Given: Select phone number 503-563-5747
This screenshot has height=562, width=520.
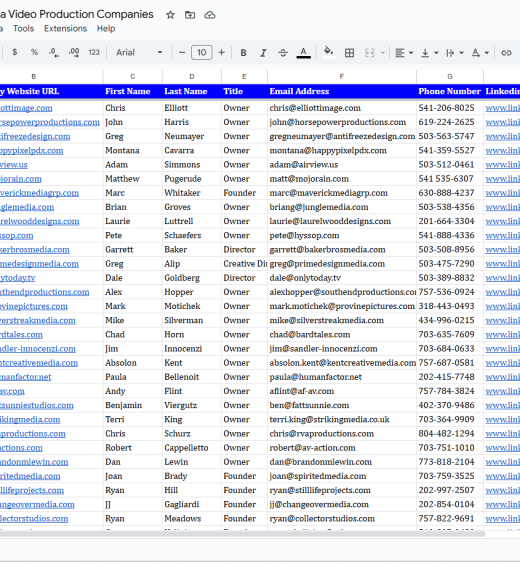Looking at the screenshot, I should pos(450,136).
